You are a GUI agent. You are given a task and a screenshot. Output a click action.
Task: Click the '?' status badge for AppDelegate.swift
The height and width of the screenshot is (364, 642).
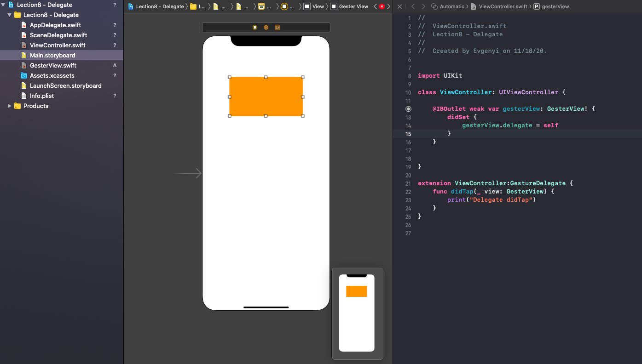(x=115, y=25)
